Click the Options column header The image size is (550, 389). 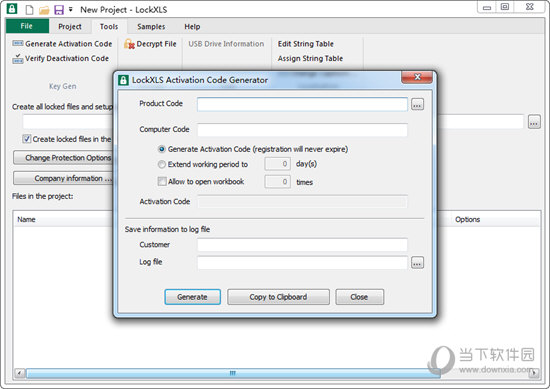click(x=468, y=220)
